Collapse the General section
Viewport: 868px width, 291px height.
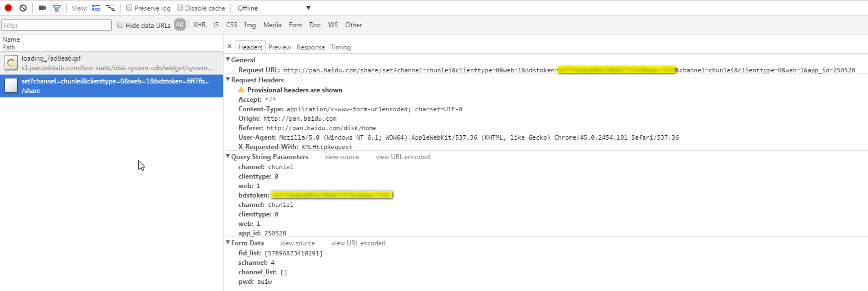228,60
